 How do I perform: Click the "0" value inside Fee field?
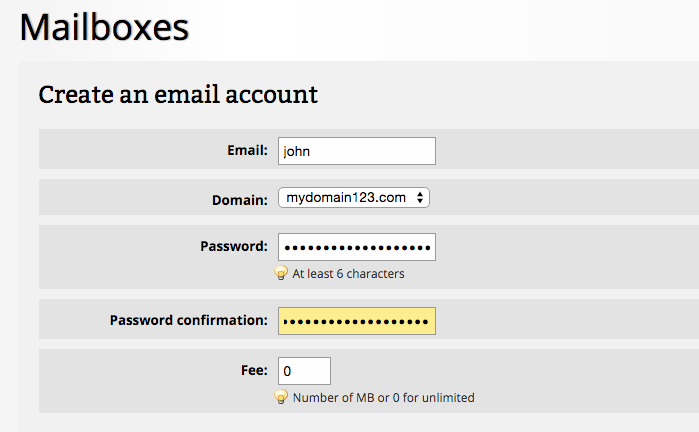[x=288, y=371]
